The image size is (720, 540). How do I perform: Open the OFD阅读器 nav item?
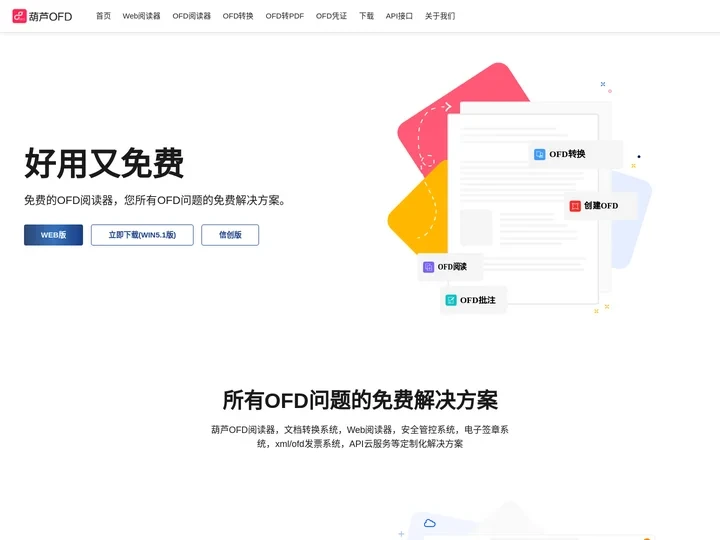(191, 16)
